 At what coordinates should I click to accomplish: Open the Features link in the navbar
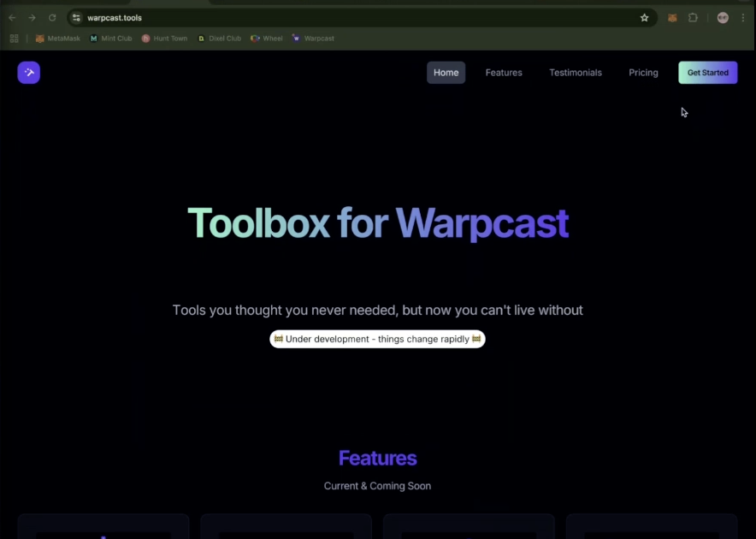click(503, 73)
